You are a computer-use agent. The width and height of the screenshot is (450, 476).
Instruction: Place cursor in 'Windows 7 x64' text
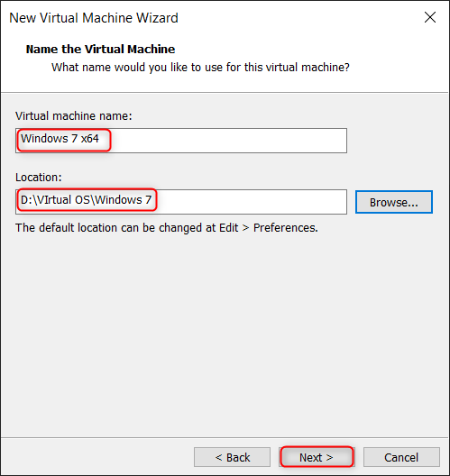pyautogui.click(x=60, y=139)
